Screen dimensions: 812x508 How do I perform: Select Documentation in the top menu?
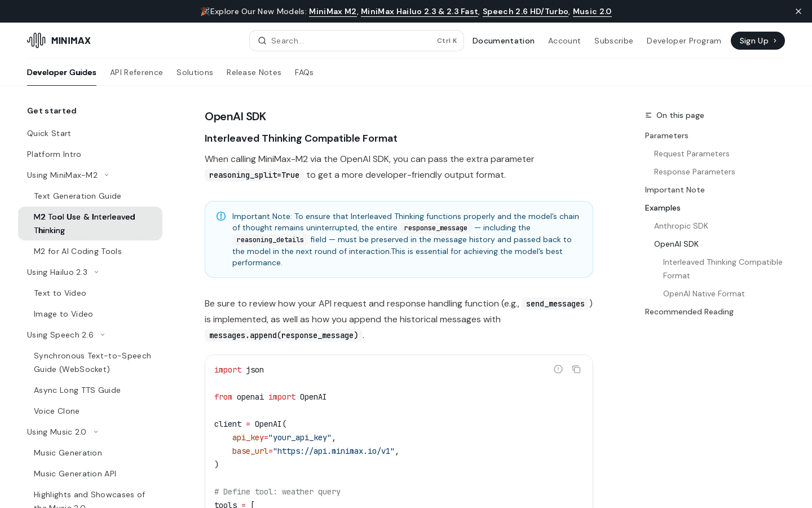503,41
